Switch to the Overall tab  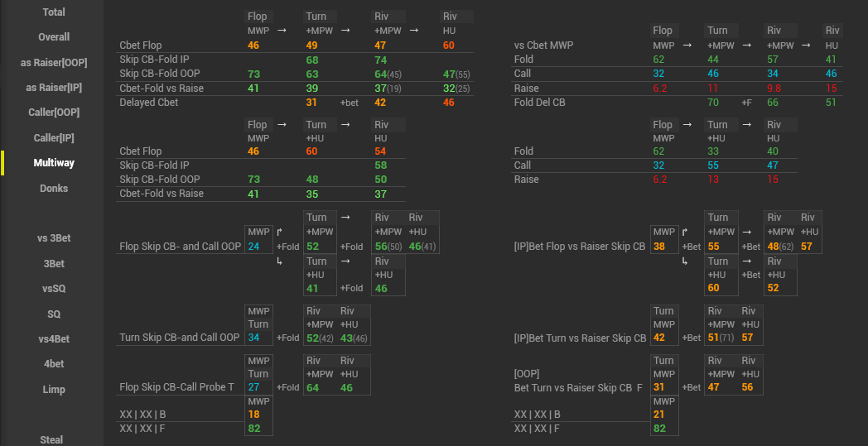(54, 37)
